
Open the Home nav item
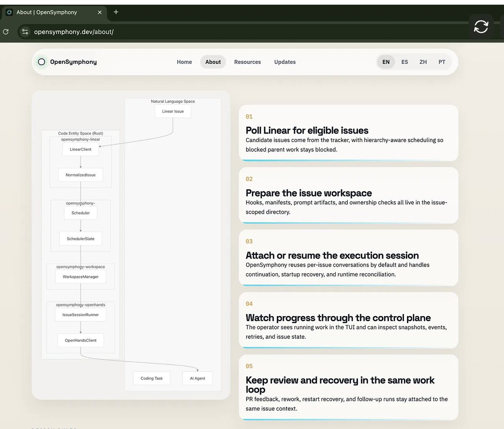(x=184, y=62)
